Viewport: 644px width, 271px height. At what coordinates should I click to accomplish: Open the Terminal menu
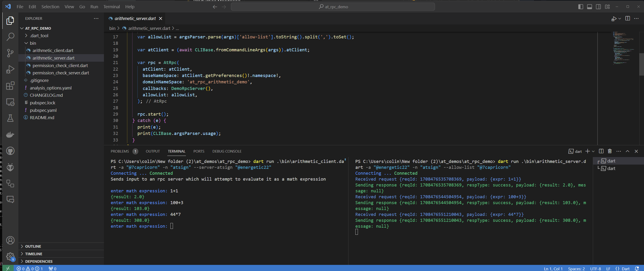tap(111, 7)
